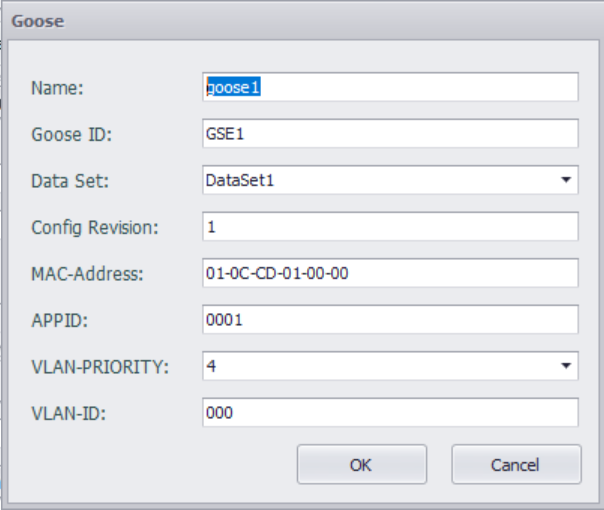Click the "Config Revision:" label
Image resolution: width=604 pixels, height=510 pixels.
pyautogui.click(x=95, y=228)
